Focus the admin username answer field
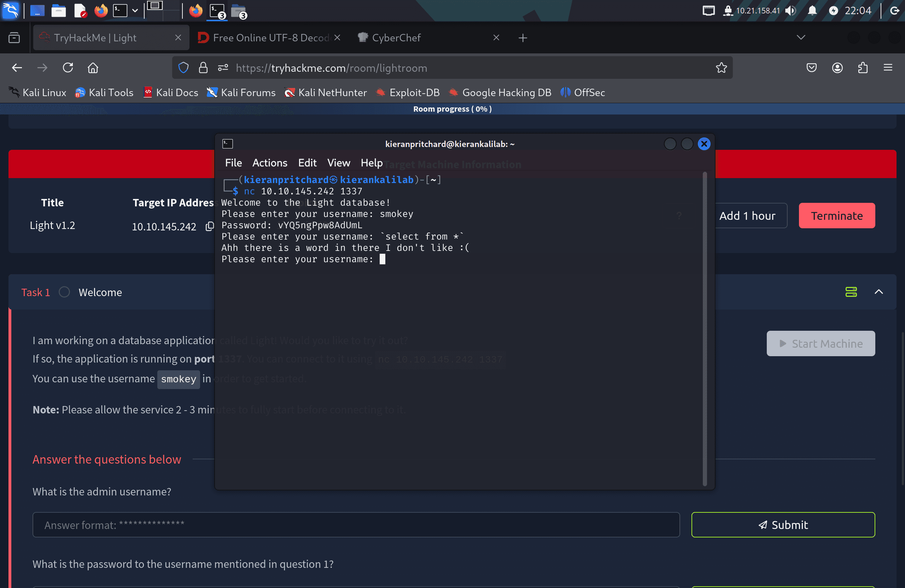 coord(356,524)
